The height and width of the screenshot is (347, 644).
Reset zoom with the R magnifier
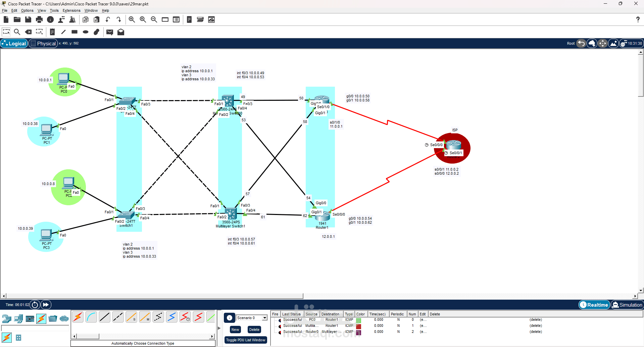tap(143, 19)
